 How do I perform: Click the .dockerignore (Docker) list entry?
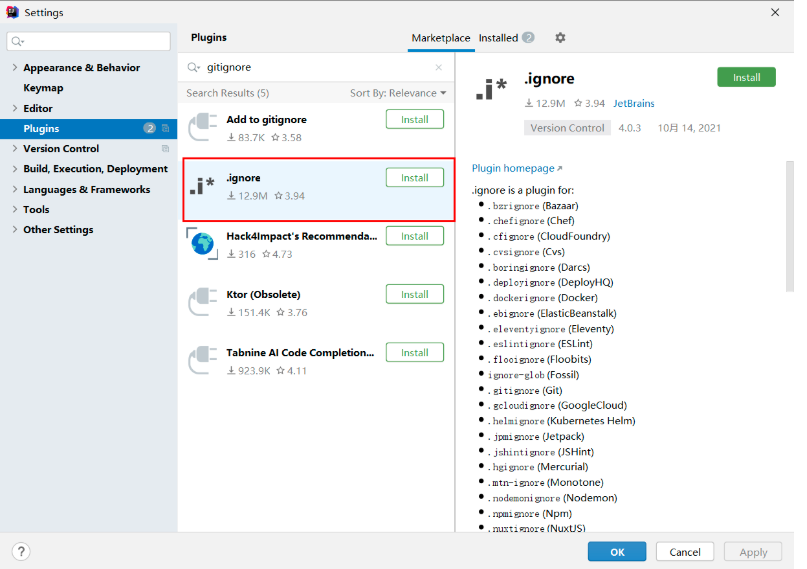(542, 298)
